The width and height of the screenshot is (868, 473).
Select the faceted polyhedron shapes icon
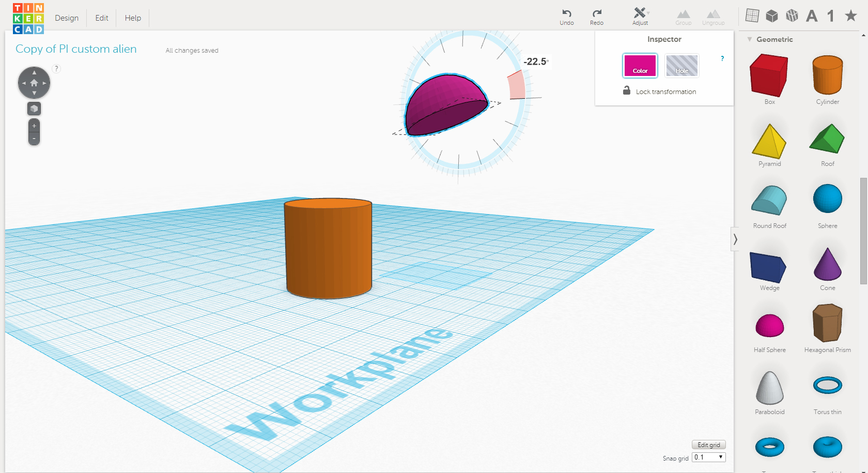coord(792,16)
